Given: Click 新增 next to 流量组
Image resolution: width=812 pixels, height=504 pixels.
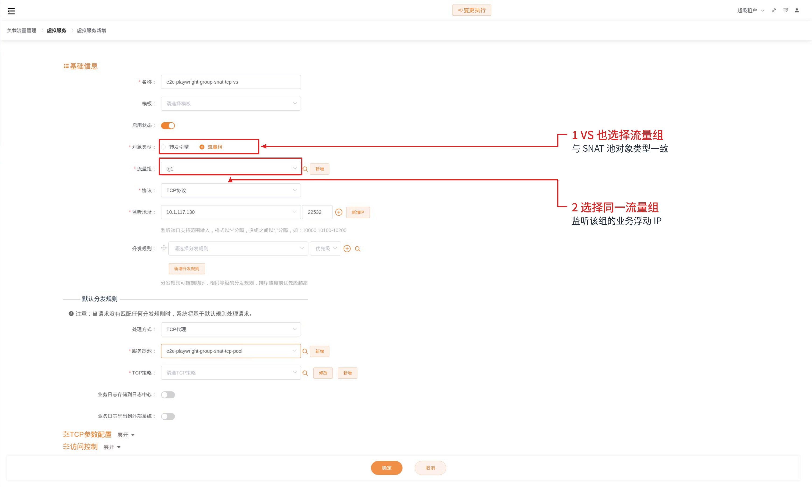Looking at the screenshot, I should [319, 169].
